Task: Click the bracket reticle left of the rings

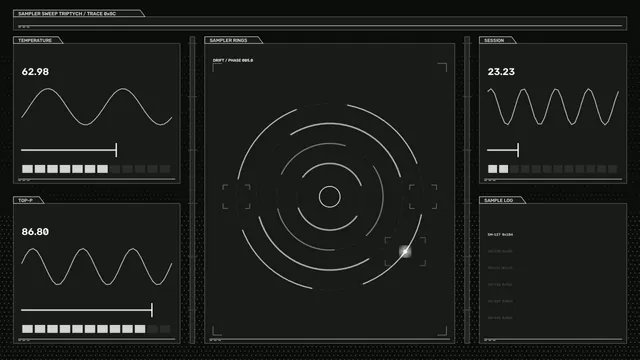Action: (236, 197)
